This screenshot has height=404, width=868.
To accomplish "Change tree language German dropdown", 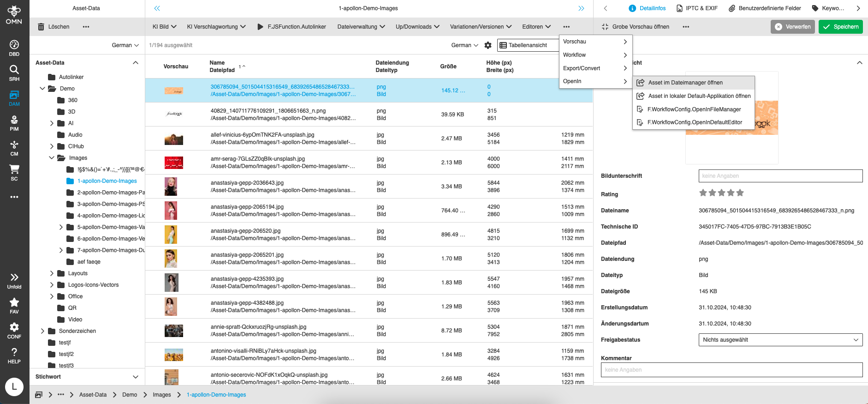I will pos(125,45).
